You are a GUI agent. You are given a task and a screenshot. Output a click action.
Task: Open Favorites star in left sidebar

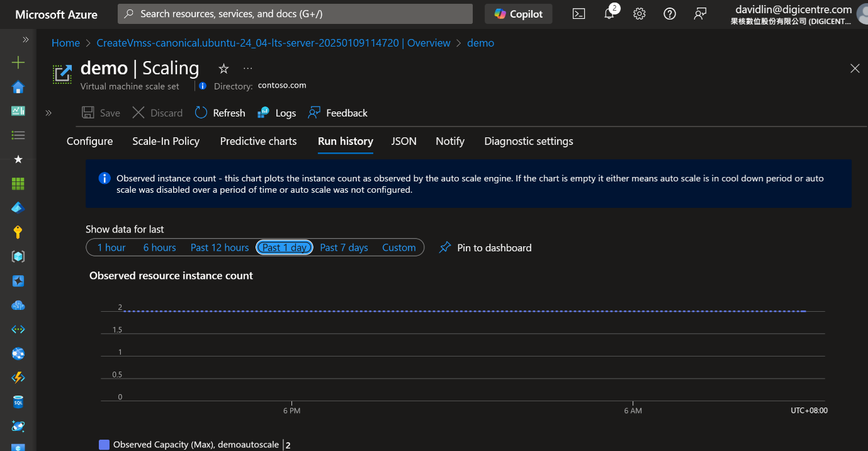click(18, 159)
